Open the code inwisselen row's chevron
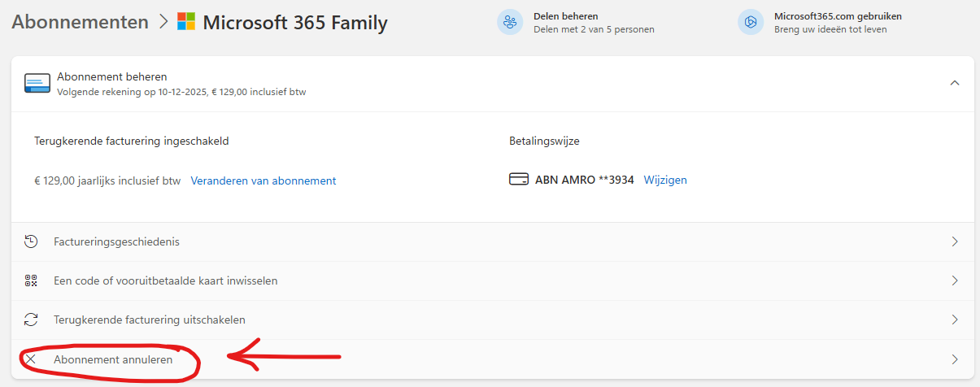 (x=955, y=280)
